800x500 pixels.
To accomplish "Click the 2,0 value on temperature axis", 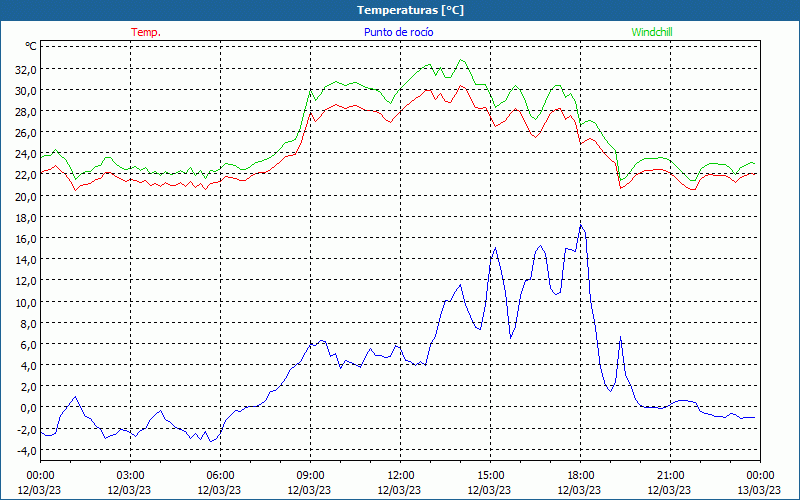I will (28, 386).
